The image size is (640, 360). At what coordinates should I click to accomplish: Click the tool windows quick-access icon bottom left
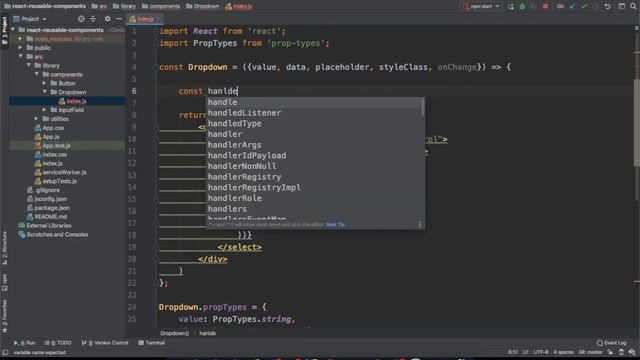click(x=5, y=352)
